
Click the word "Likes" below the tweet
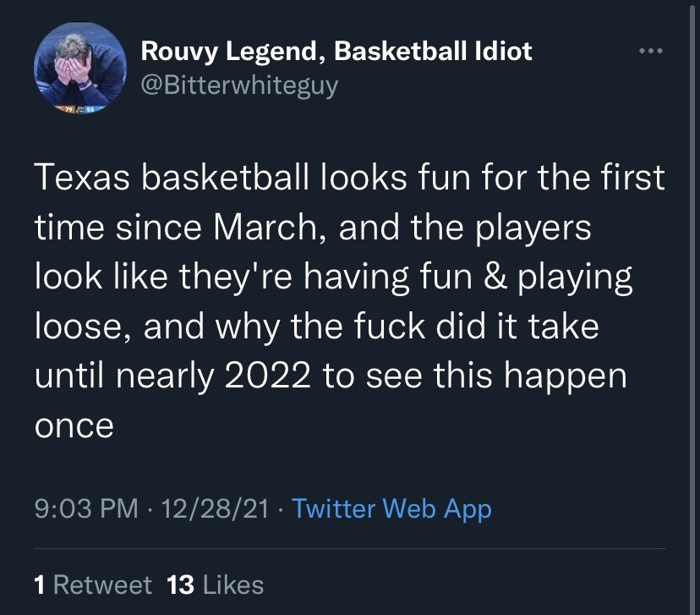point(232,585)
